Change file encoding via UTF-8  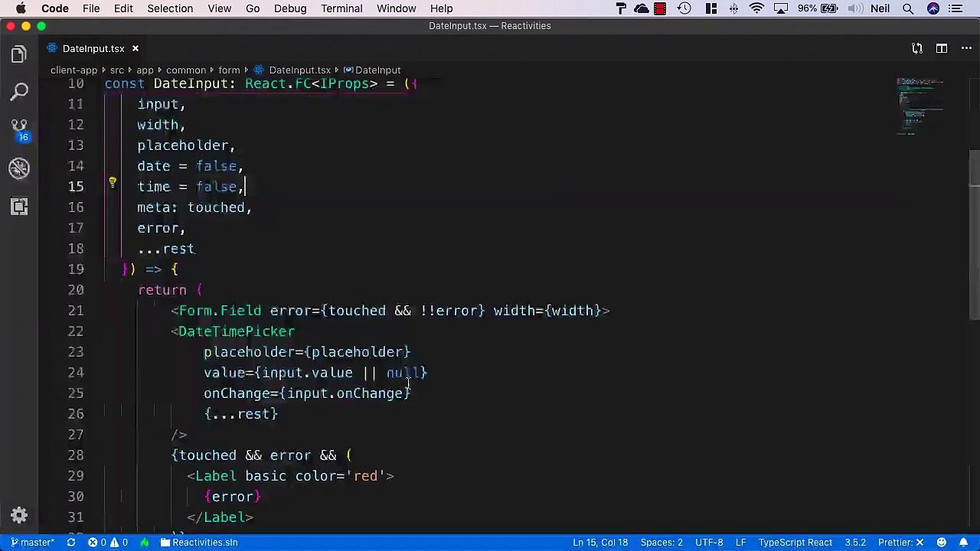click(x=709, y=543)
